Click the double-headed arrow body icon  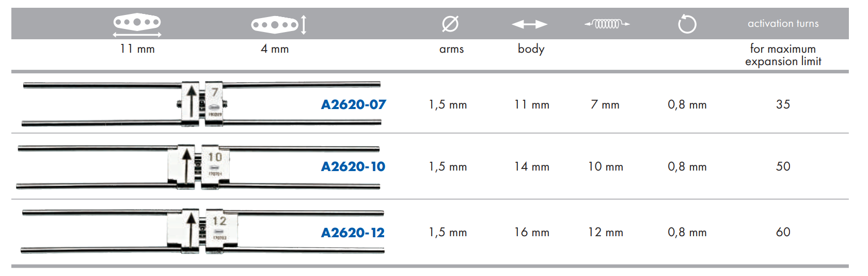pyautogui.click(x=529, y=24)
